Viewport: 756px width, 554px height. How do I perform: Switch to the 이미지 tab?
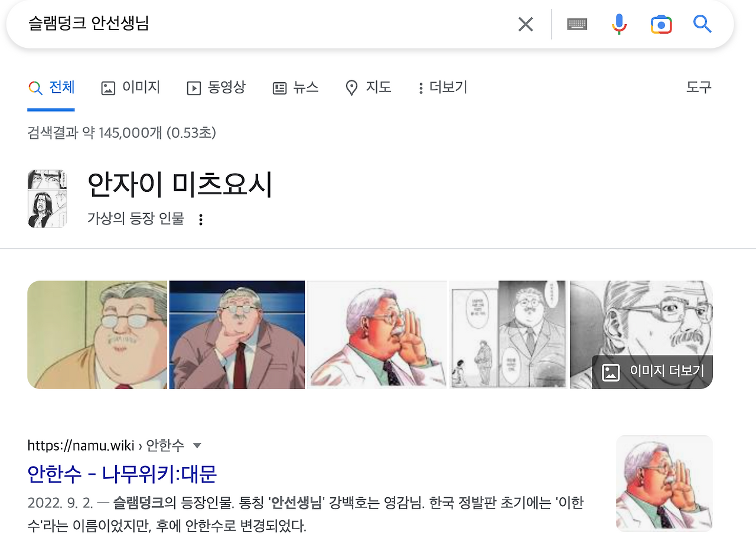coord(131,88)
